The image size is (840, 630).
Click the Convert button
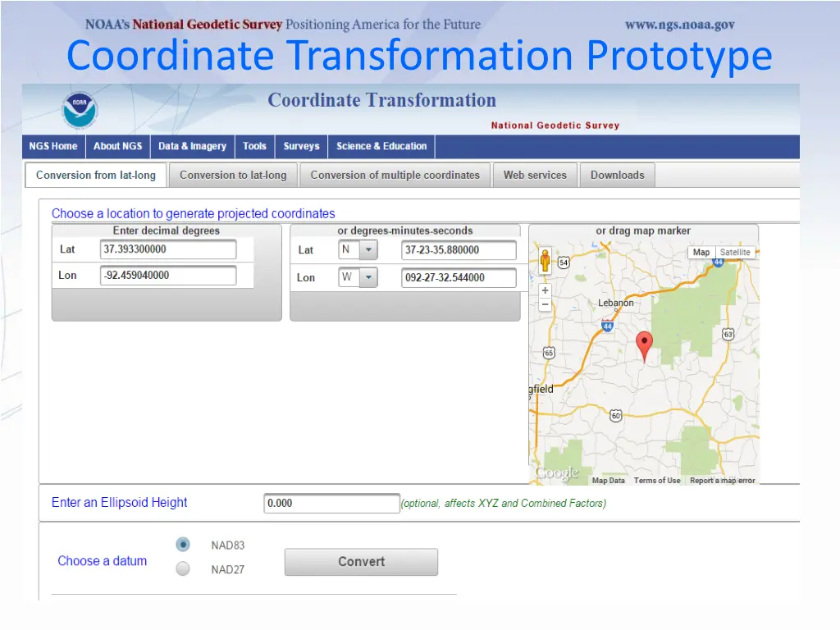pyautogui.click(x=361, y=562)
